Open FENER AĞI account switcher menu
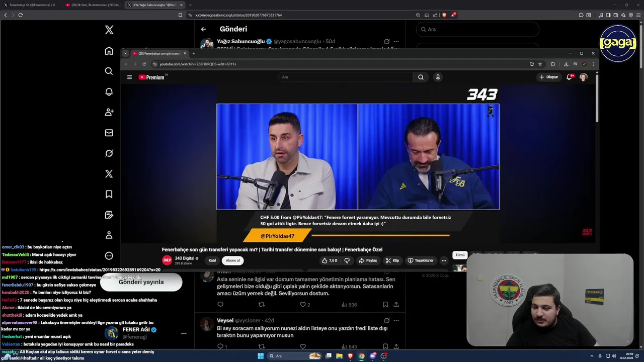The image size is (644, 362). point(184,333)
